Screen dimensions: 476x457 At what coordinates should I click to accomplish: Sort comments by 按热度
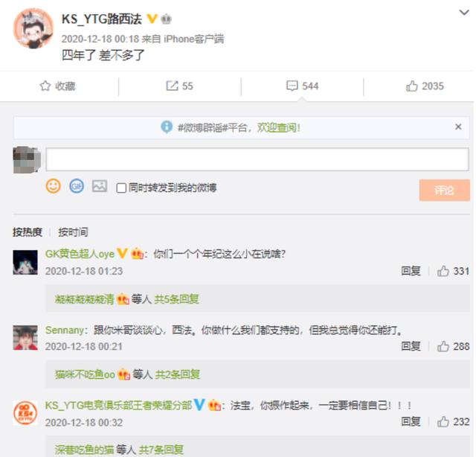(x=28, y=232)
